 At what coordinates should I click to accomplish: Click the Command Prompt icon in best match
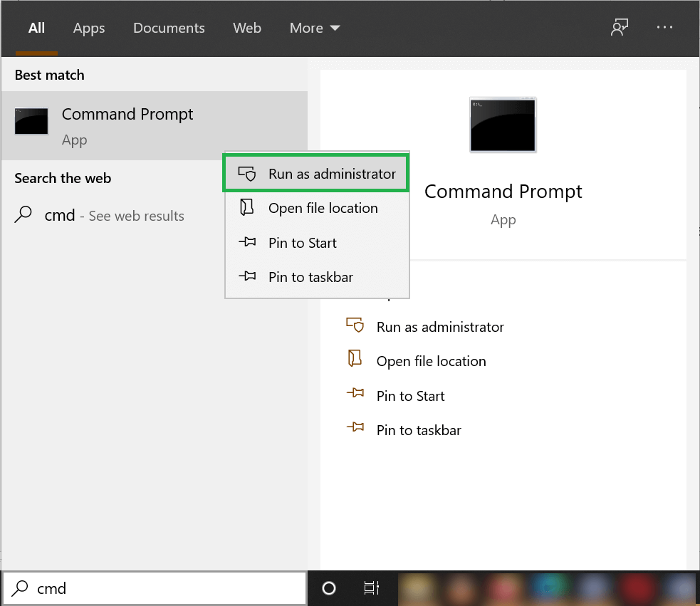(x=31, y=121)
